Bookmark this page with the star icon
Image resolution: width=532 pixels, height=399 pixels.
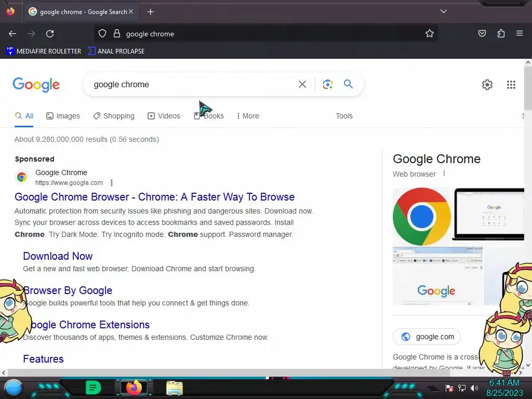[x=430, y=34]
